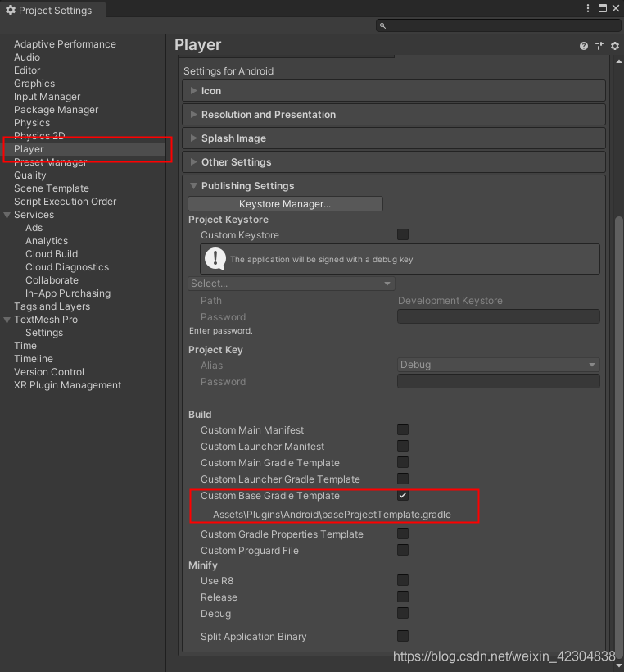This screenshot has width=624, height=672.
Task: Open the keystore Select dropdown
Action: click(x=292, y=283)
